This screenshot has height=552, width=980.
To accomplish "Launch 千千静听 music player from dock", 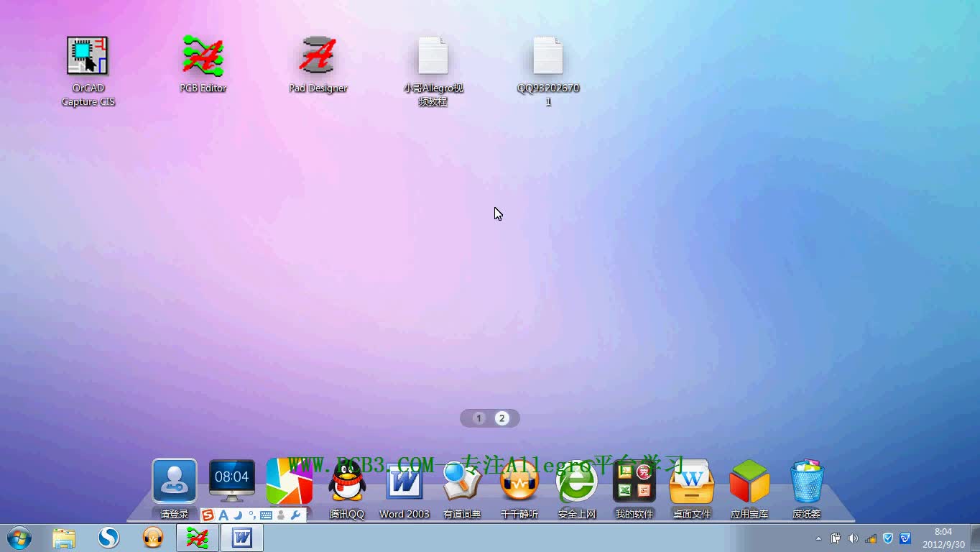I will point(519,481).
